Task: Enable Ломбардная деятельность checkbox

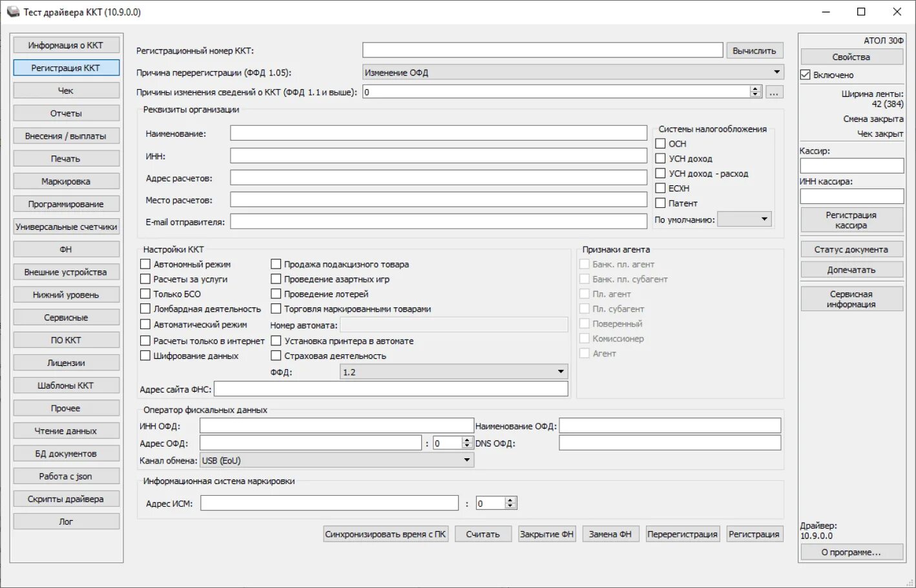Action: click(145, 309)
